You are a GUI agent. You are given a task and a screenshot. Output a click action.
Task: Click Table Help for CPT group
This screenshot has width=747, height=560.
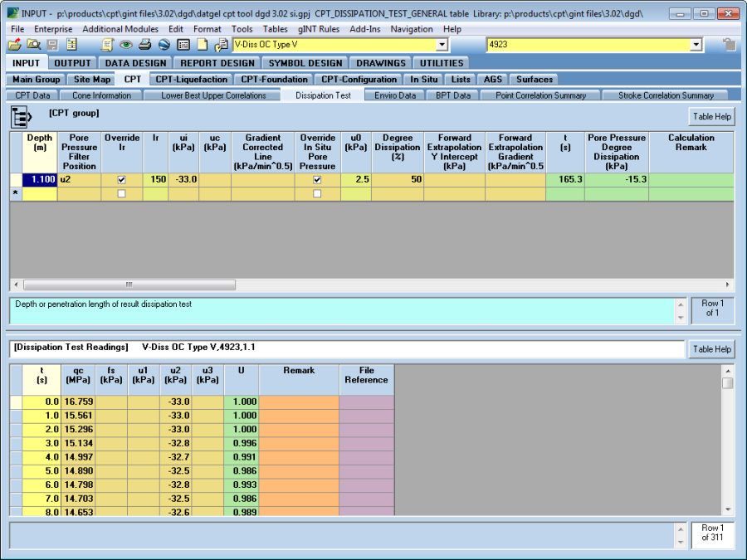[x=711, y=117]
